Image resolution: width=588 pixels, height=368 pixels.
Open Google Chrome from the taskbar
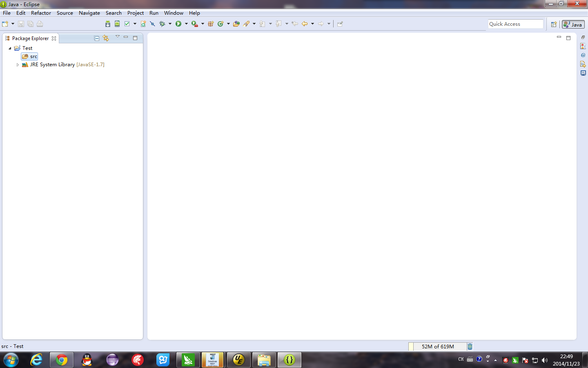click(62, 360)
